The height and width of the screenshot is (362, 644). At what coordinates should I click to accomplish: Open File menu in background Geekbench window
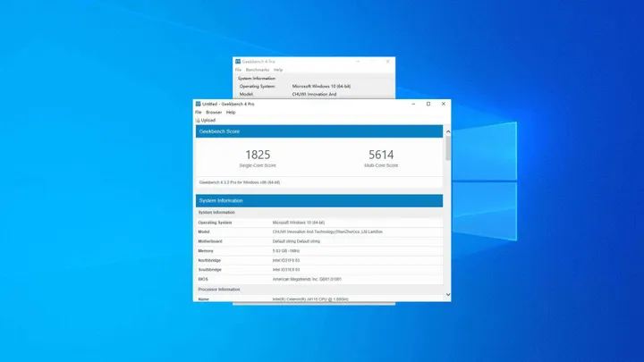point(238,70)
